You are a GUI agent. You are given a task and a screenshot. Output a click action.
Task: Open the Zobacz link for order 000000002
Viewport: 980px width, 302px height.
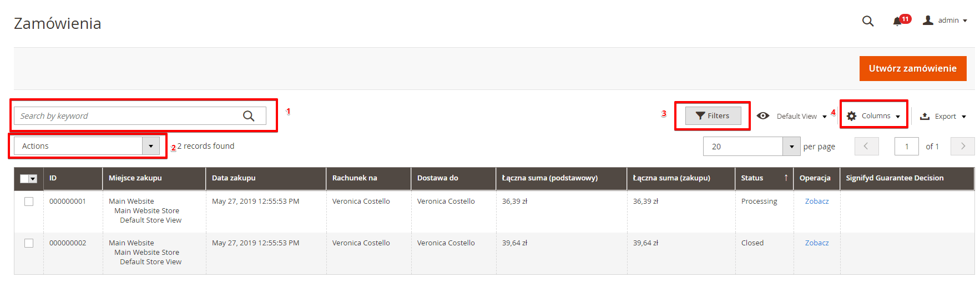(817, 243)
